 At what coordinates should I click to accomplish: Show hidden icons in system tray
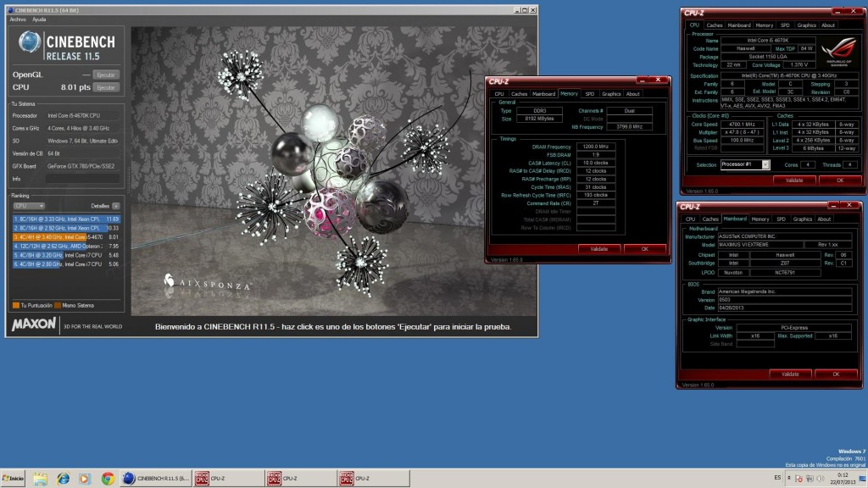(789, 478)
